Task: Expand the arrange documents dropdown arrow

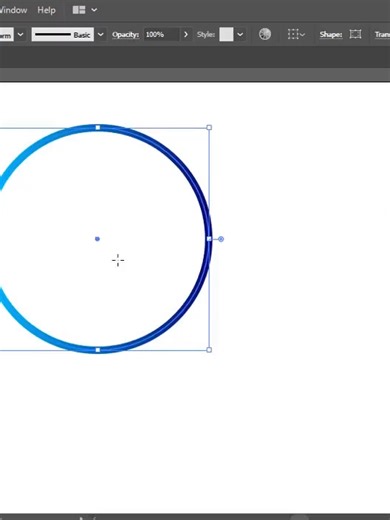Action: click(94, 10)
